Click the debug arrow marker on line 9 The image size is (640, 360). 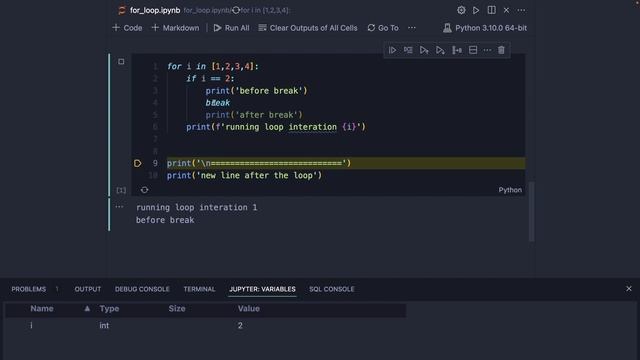138,163
